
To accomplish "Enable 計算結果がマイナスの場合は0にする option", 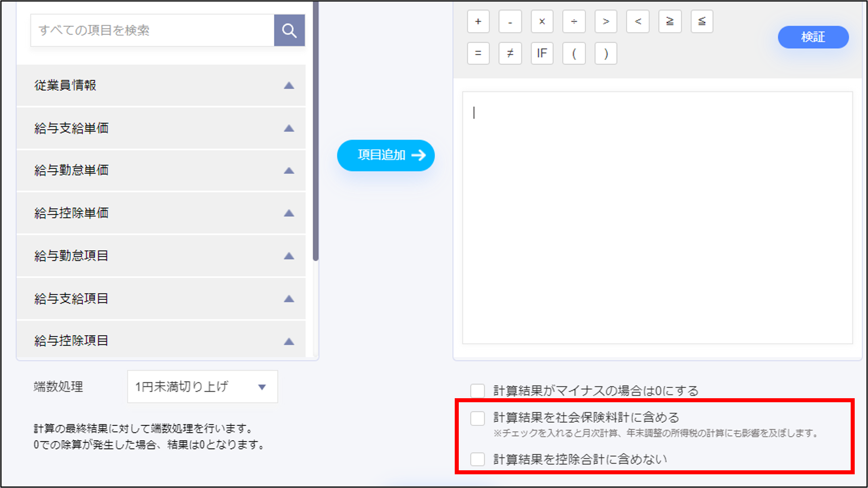I will pyautogui.click(x=478, y=390).
